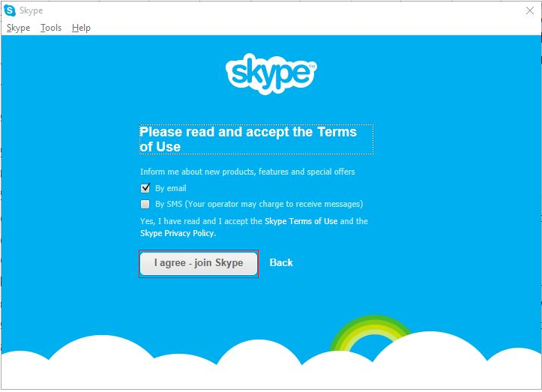Click the large Skype cloud logo

click(x=271, y=73)
